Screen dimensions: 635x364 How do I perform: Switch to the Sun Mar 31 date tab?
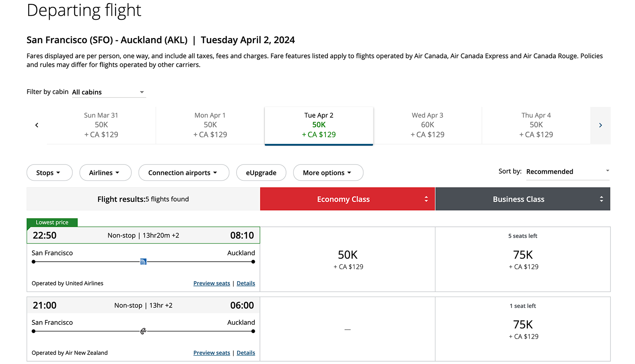pos(101,125)
